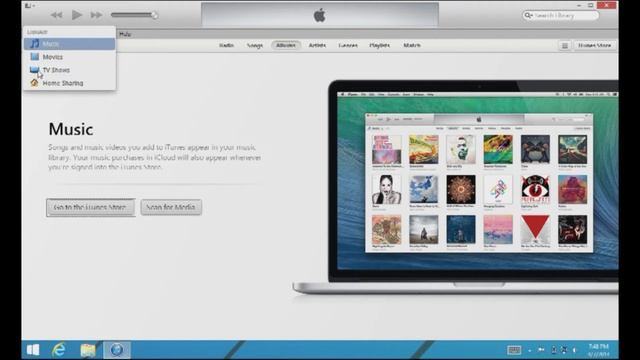Adjust the volume slider knob
The width and height of the screenshot is (640, 360).
(x=155, y=15)
